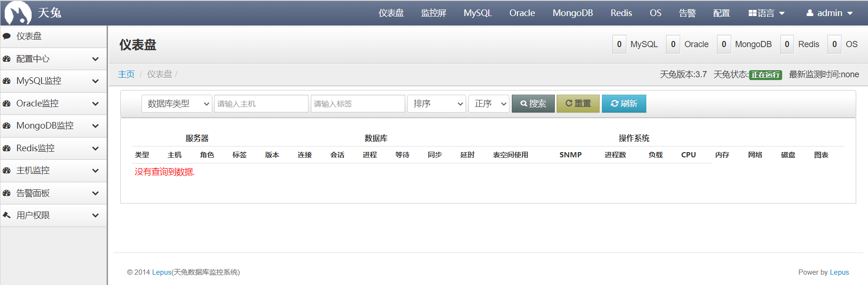Focus the 请输入主机 host input field
The height and width of the screenshot is (285, 868).
[261, 104]
